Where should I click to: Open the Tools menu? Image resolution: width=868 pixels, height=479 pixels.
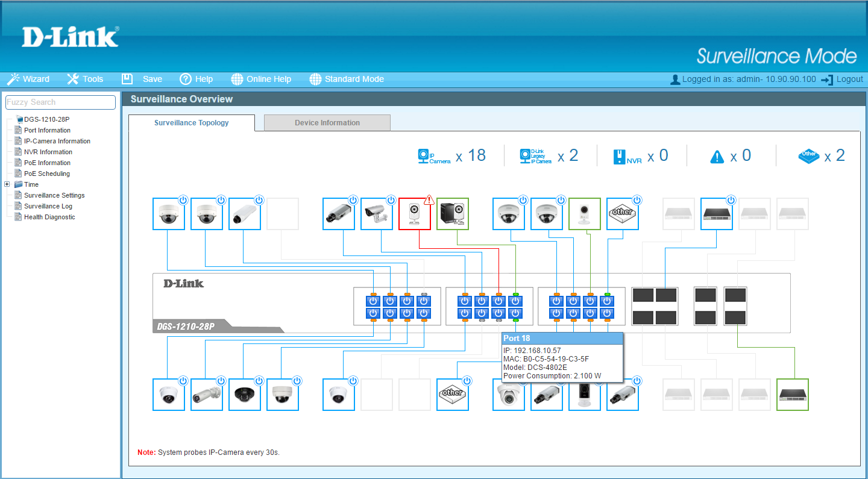tap(85, 79)
